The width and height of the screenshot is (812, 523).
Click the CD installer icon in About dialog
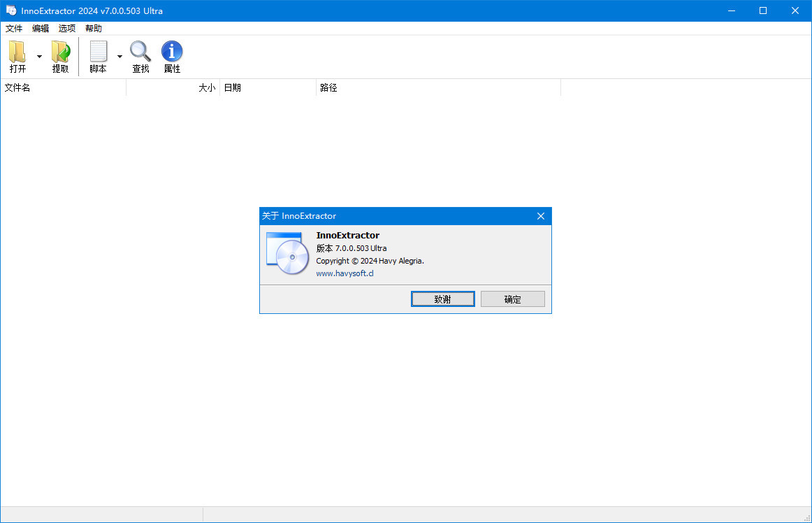tap(287, 252)
